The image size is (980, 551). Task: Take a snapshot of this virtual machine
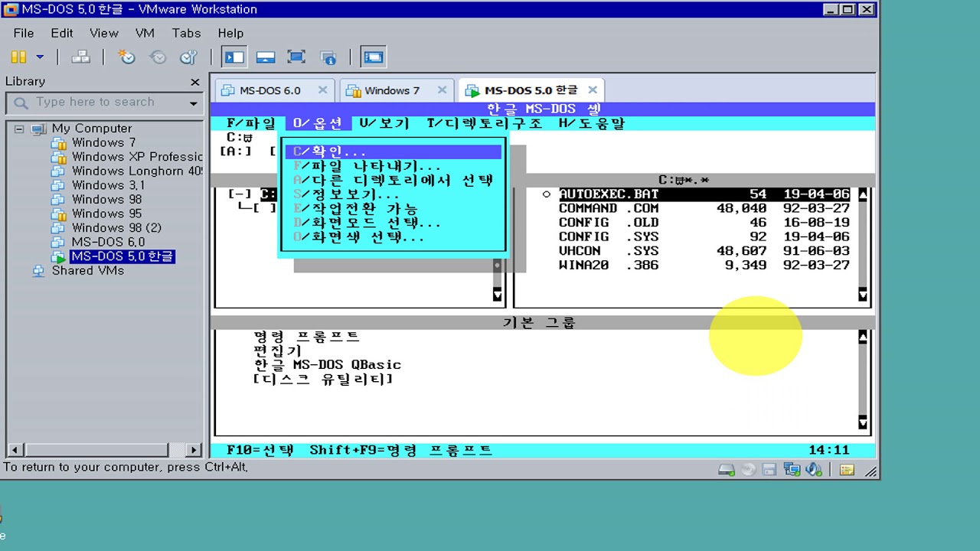126,57
